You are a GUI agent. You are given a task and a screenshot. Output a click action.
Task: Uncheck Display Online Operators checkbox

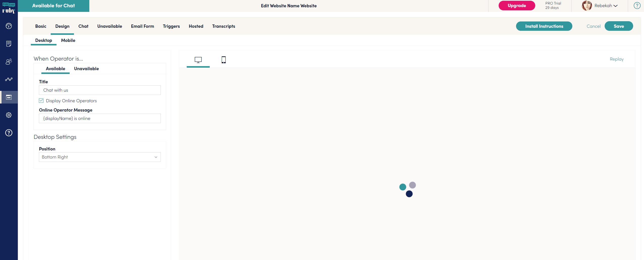pos(41,101)
